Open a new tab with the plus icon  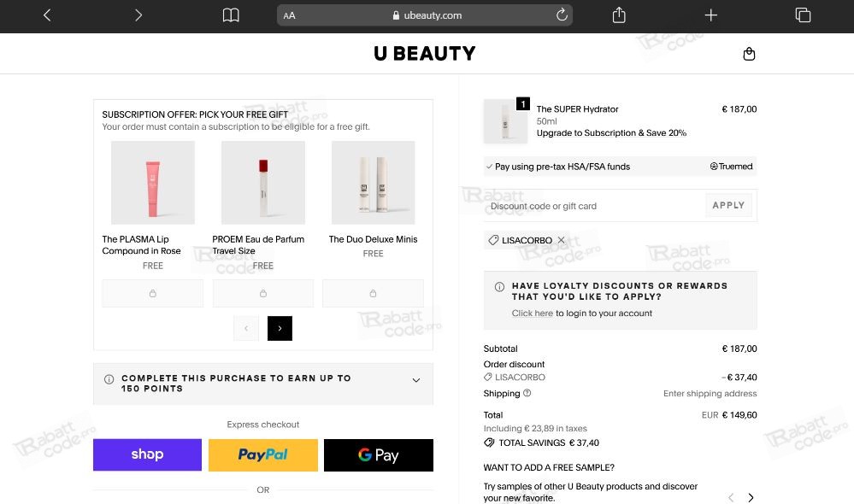point(710,15)
